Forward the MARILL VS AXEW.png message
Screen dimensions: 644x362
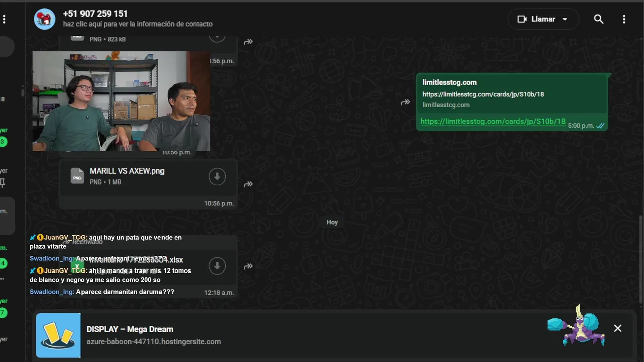pyautogui.click(x=248, y=184)
